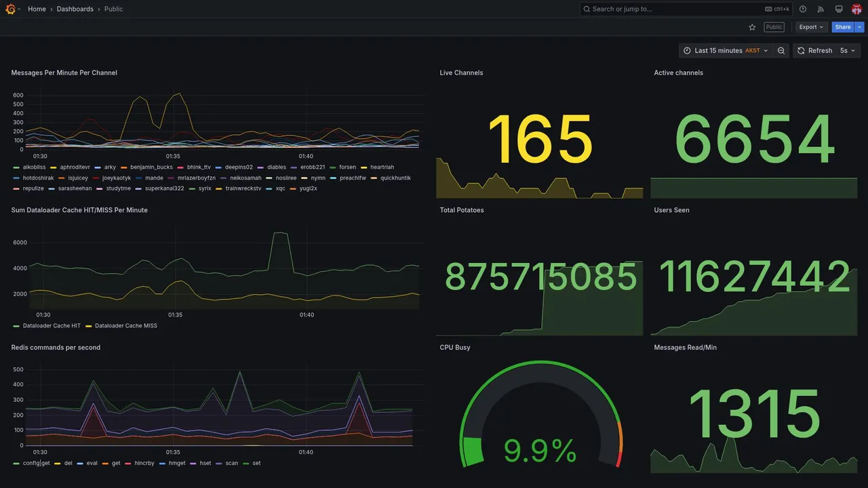Open the help question mark icon
The image size is (868, 488).
click(x=803, y=9)
